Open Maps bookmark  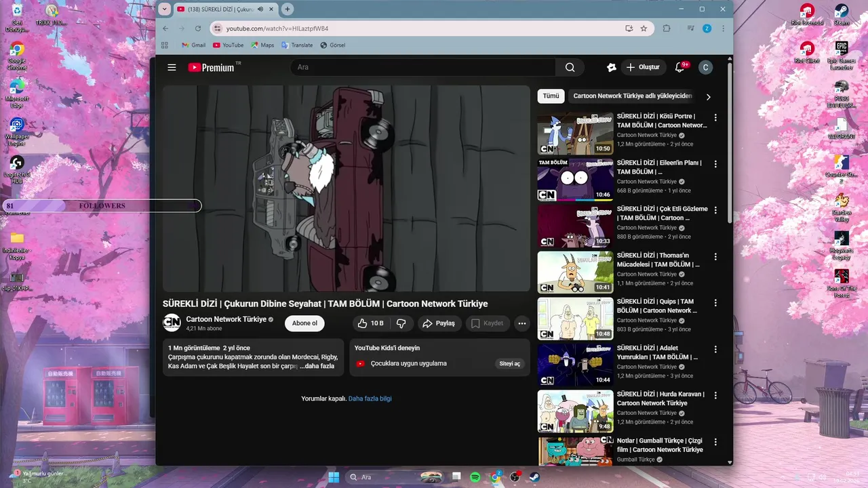262,45
